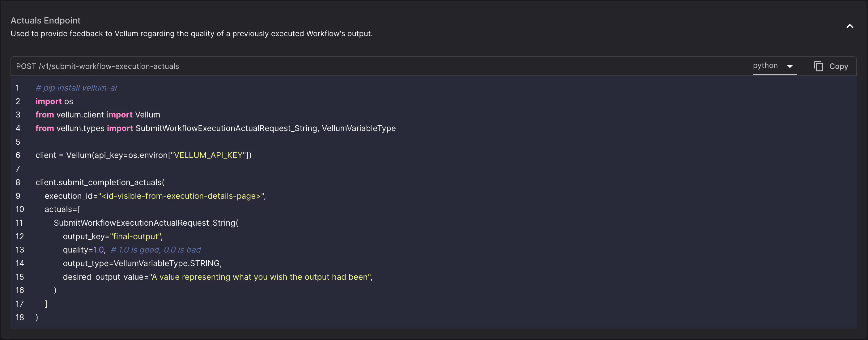The width and height of the screenshot is (868, 340).
Task: Click the "final-output" output_key string
Action: click(x=135, y=236)
